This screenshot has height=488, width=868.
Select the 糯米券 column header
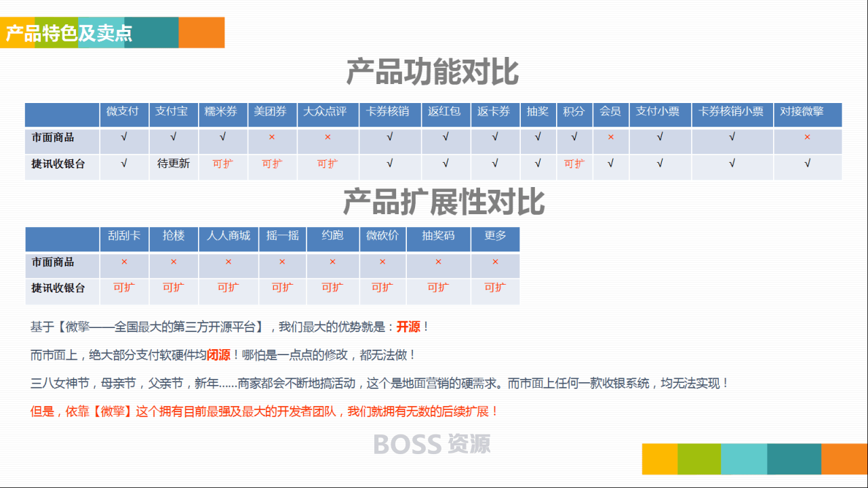[x=223, y=115]
